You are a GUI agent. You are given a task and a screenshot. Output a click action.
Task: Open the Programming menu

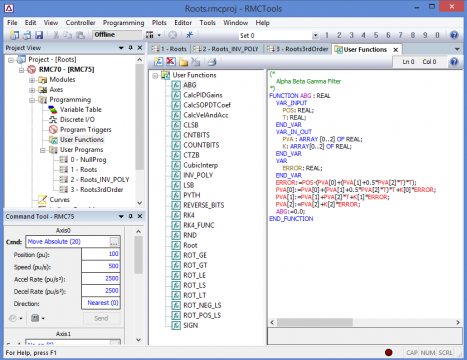tap(123, 23)
